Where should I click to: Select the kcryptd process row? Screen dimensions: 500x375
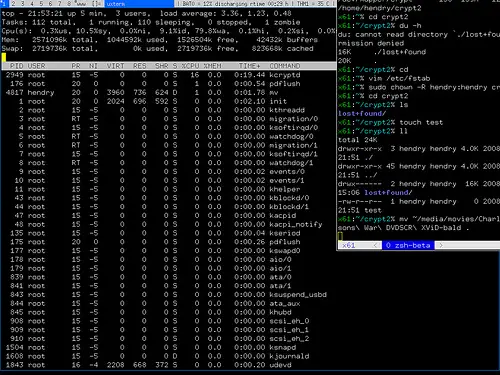click(168, 75)
